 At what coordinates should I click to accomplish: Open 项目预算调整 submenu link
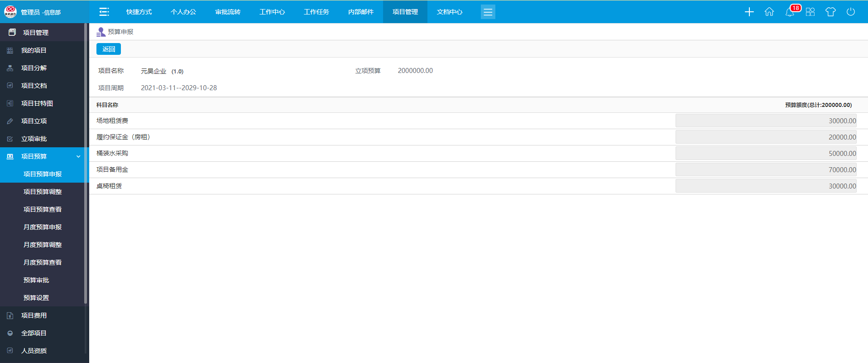pyautogui.click(x=43, y=192)
